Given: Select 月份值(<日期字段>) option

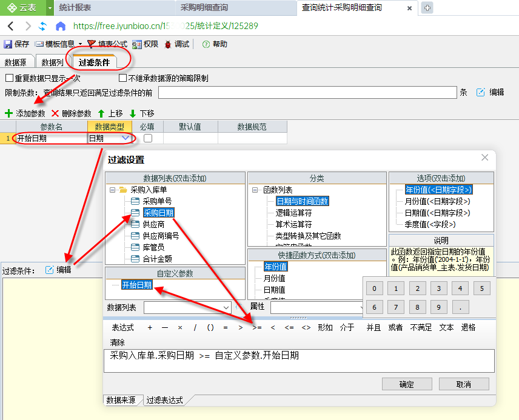Looking at the screenshot, I should (x=437, y=201).
